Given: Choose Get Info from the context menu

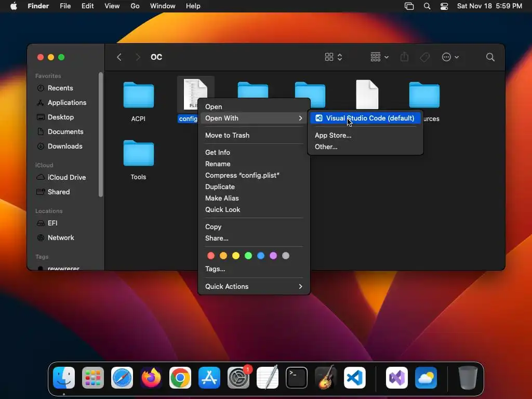Looking at the screenshot, I should pyautogui.click(x=254, y=153).
